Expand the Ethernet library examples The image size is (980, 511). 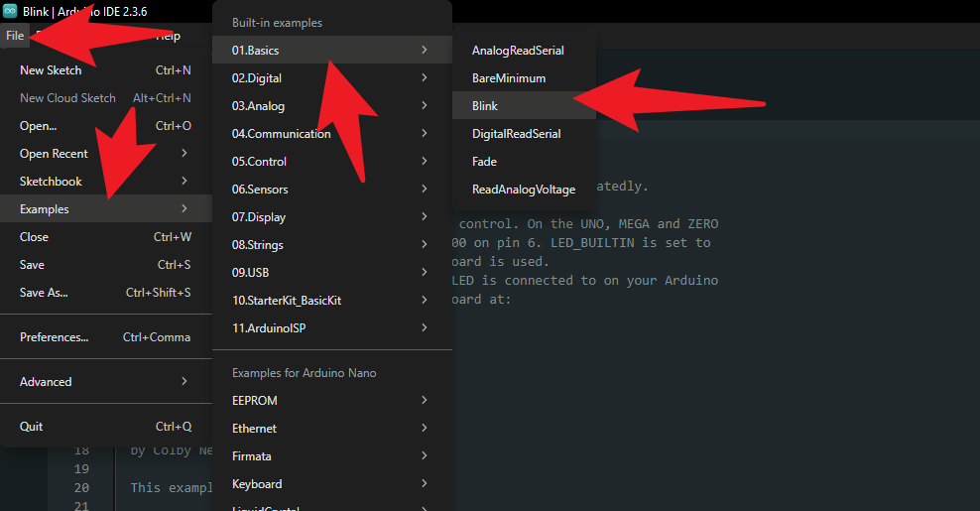tap(332, 429)
